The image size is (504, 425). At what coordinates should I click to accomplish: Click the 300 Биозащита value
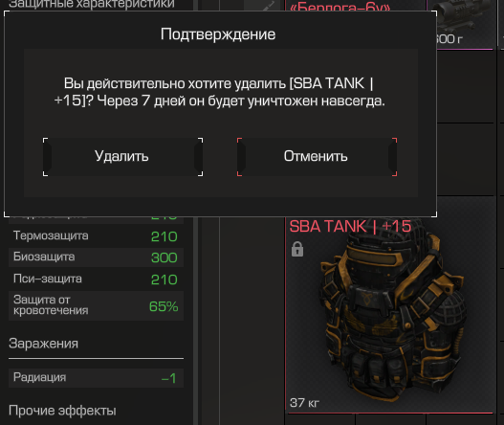tap(164, 257)
